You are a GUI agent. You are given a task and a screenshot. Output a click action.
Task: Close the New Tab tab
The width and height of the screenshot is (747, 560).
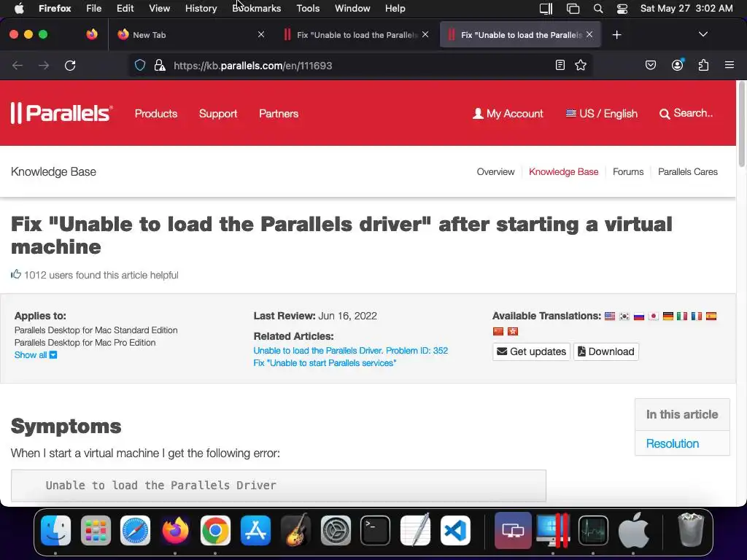point(261,34)
